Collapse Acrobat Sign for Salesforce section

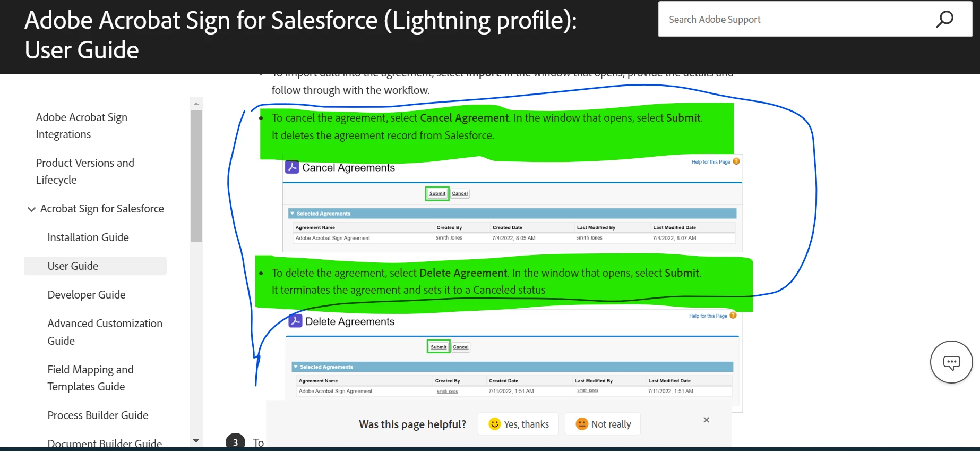31,209
